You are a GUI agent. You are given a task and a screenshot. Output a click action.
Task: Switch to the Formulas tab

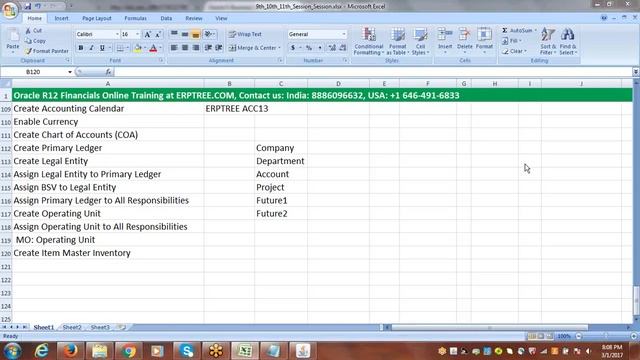pyautogui.click(x=136, y=18)
